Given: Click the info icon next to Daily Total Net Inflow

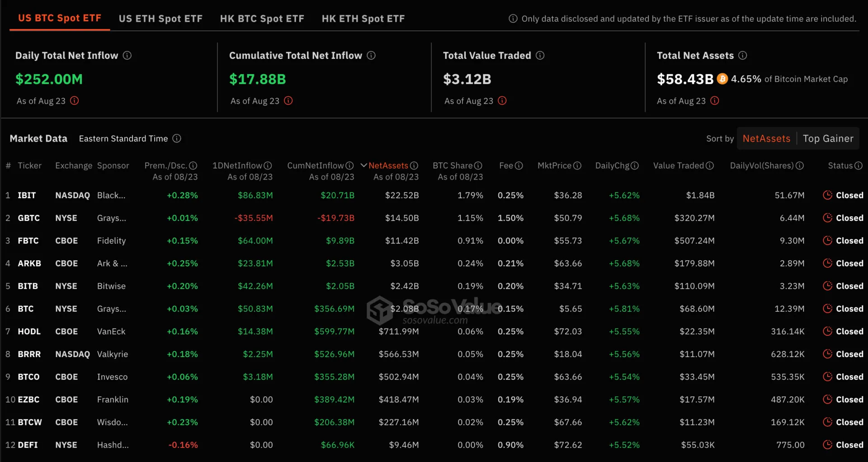Looking at the screenshot, I should 127,55.
